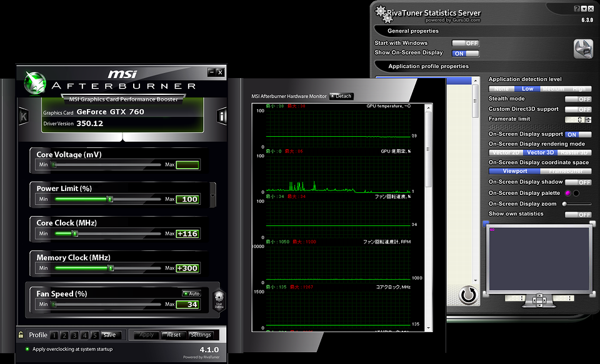Screen dimensions: 600x364
Task: Choose Raster 3D rendering mode
Action: coord(574,152)
